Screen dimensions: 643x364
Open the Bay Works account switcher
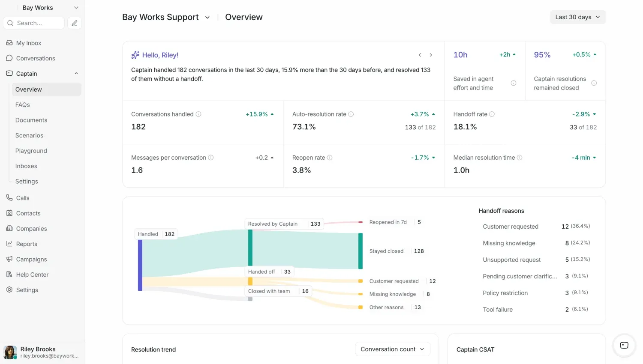click(42, 8)
